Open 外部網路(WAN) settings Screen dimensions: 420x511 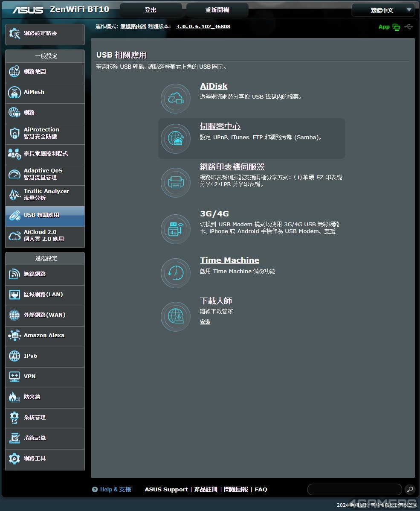[x=45, y=315]
